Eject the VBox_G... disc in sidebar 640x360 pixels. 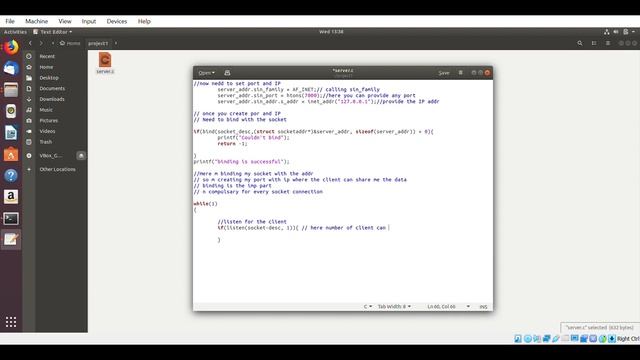(x=81, y=156)
